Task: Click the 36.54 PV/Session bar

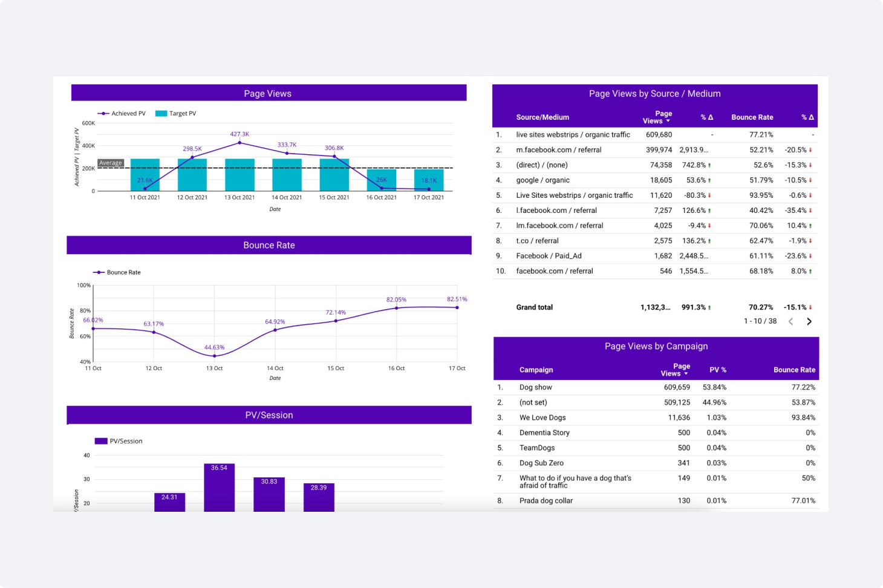Action: coord(219,488)
